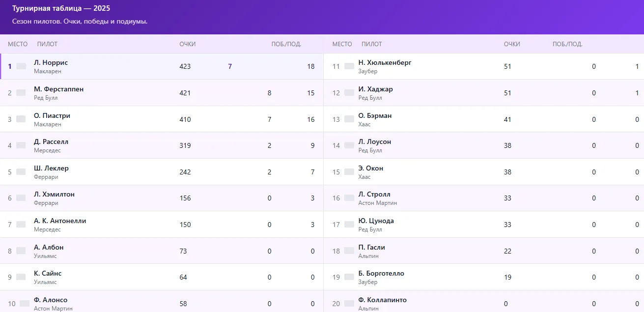Screen dimensions: 644x312
Task: Select driver name П. Гасли
Action: 372,247
